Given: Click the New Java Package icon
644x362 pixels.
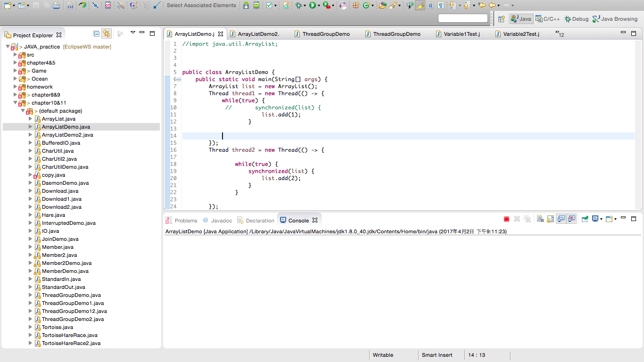Looking at the screenshot, I should click(356, 5).
